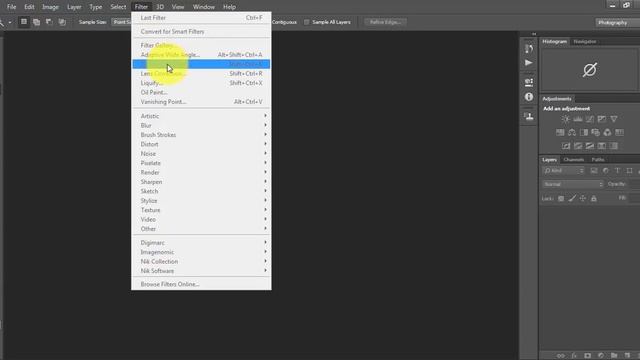Toggle Lock image pixels brush icon
The height and width of the screenshot is (360, 640).
[x=572, y=198]
